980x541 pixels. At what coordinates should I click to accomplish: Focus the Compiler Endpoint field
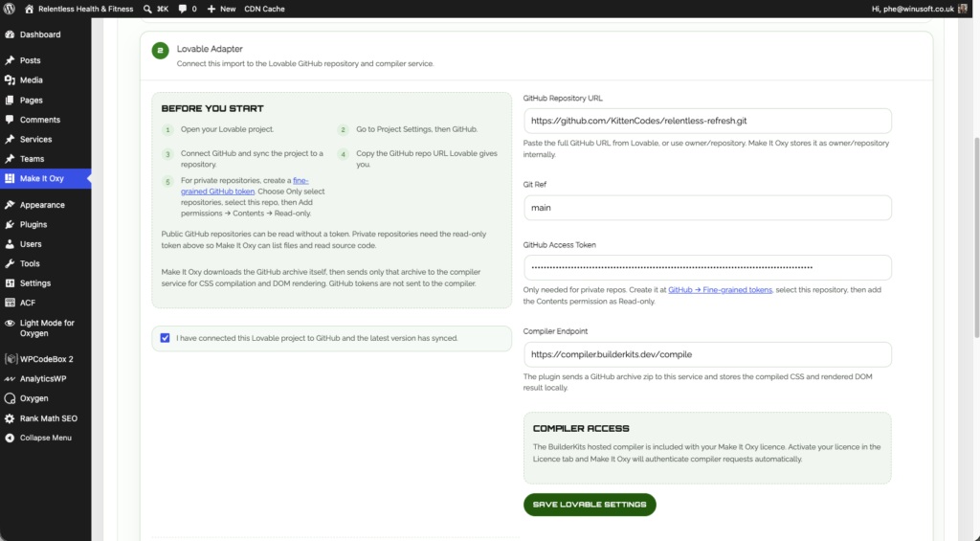point(707,354)
